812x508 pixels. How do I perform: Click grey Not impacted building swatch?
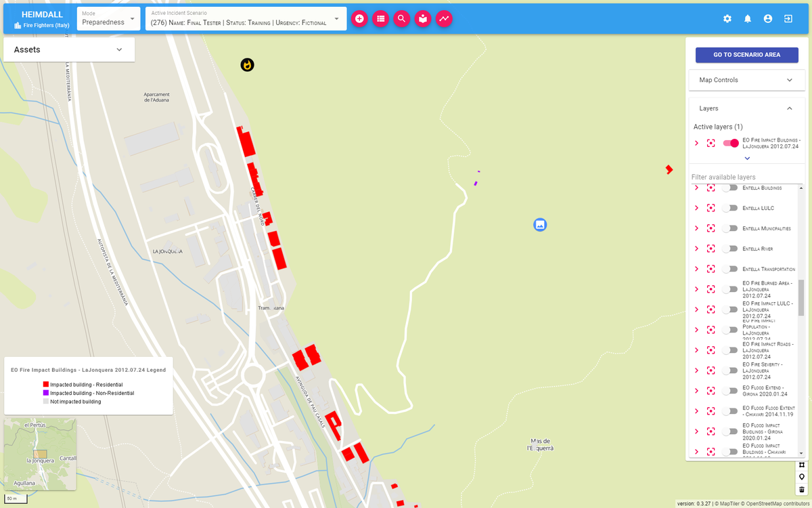point(45,402)
